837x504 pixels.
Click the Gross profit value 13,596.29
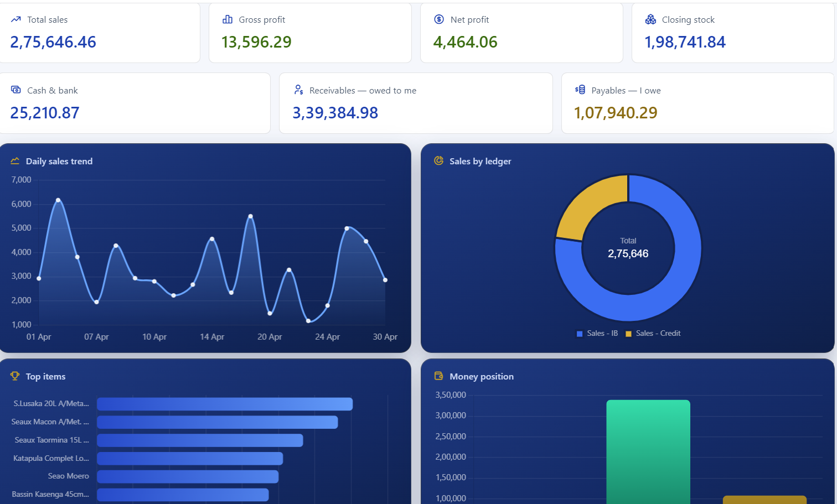coord(256,42)
